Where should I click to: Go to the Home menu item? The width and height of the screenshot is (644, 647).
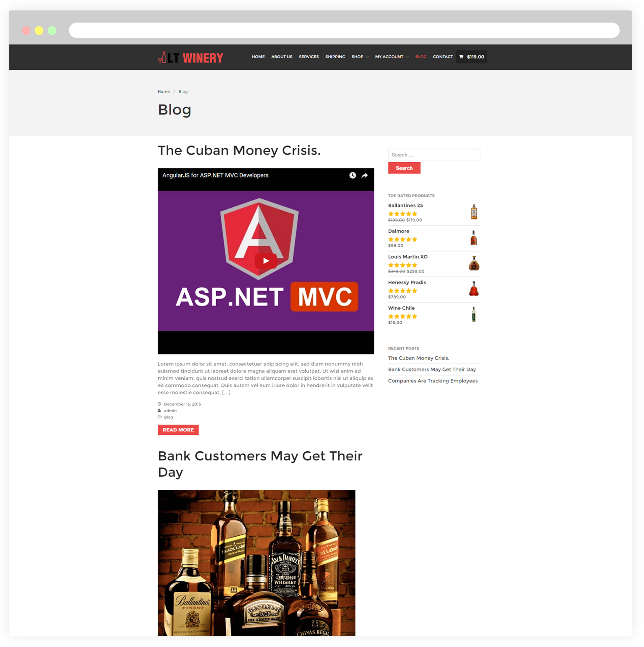click(258, 57)
